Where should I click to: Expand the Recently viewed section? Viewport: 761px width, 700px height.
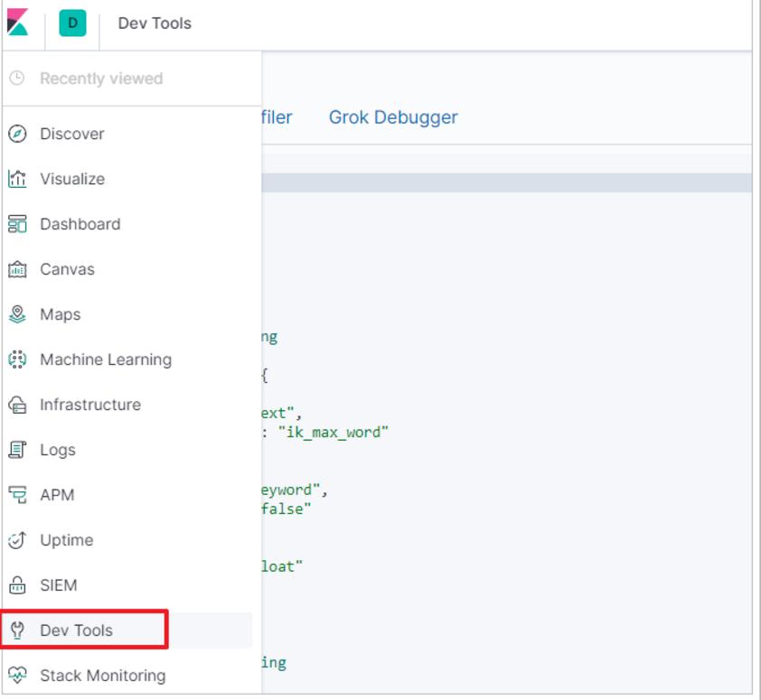pyautogui.click(x=100, y=79)
